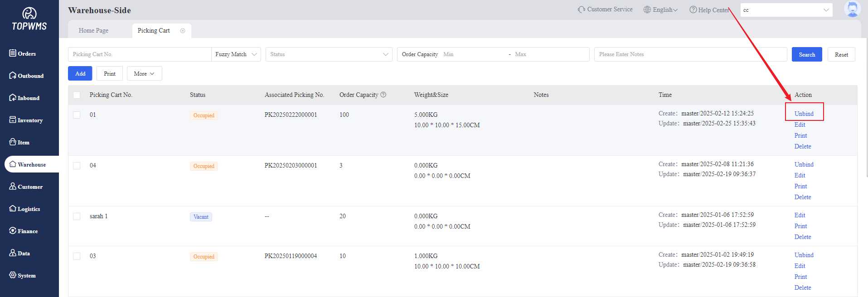The height and width of the screenshot is (297, 868).
Task: Click the user avatar icon
Action: (x=852, y=9)
